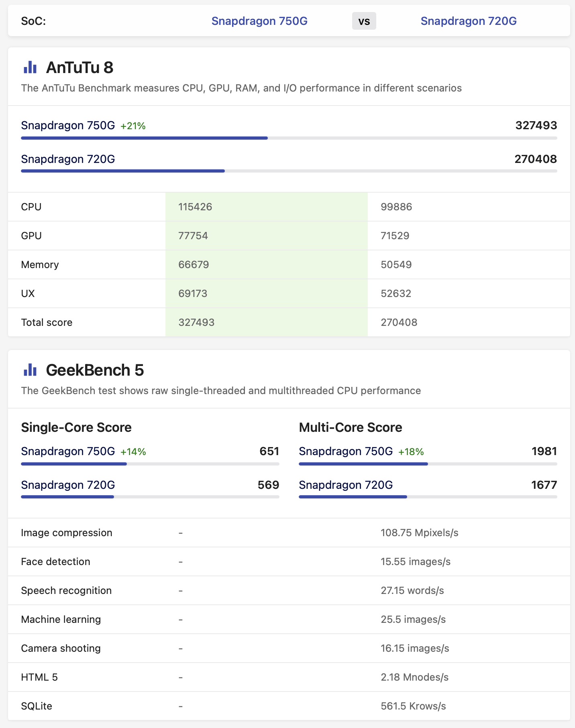Select the UX row label

(x=28, y=294)
